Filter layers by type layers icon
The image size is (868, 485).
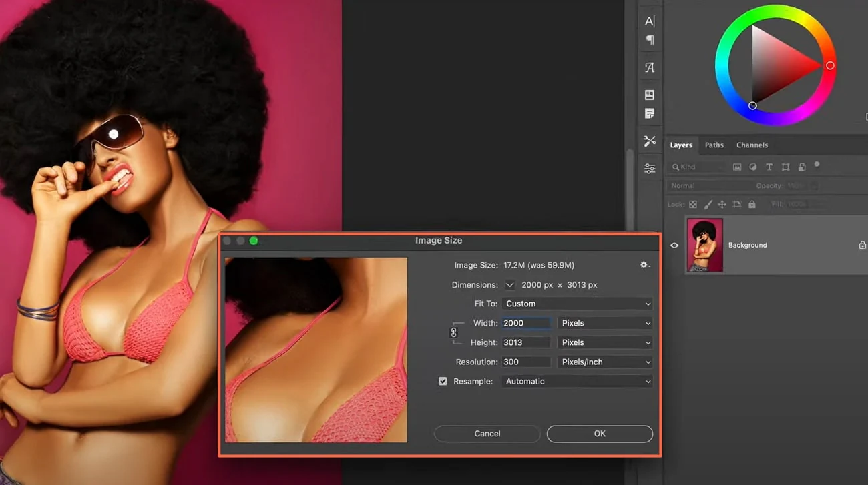pos(769,167)
